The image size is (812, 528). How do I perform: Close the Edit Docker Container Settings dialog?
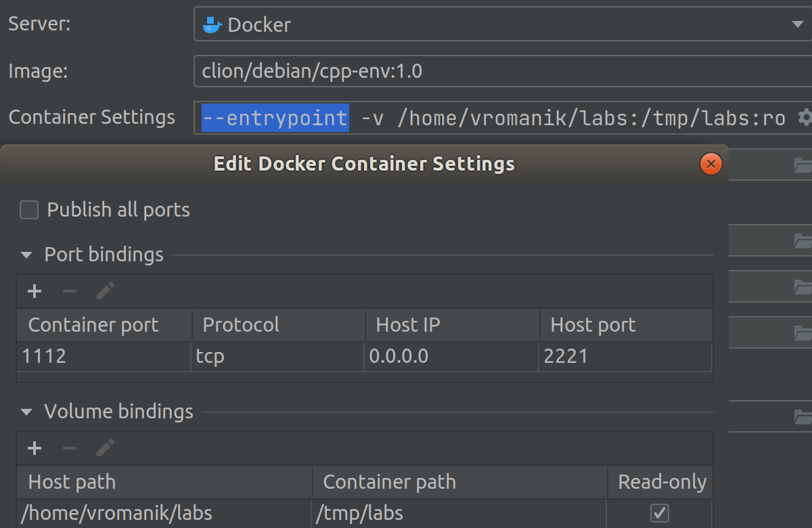tap(710, 164)
